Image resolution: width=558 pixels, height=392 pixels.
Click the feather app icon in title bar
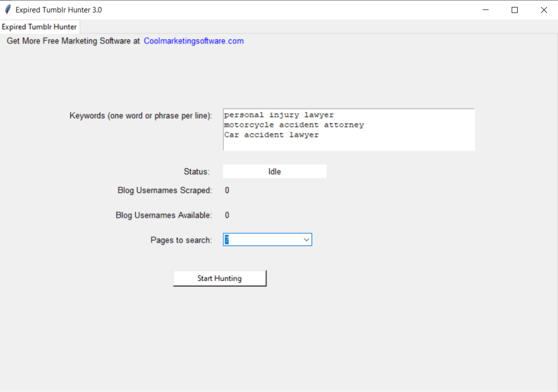8,10
